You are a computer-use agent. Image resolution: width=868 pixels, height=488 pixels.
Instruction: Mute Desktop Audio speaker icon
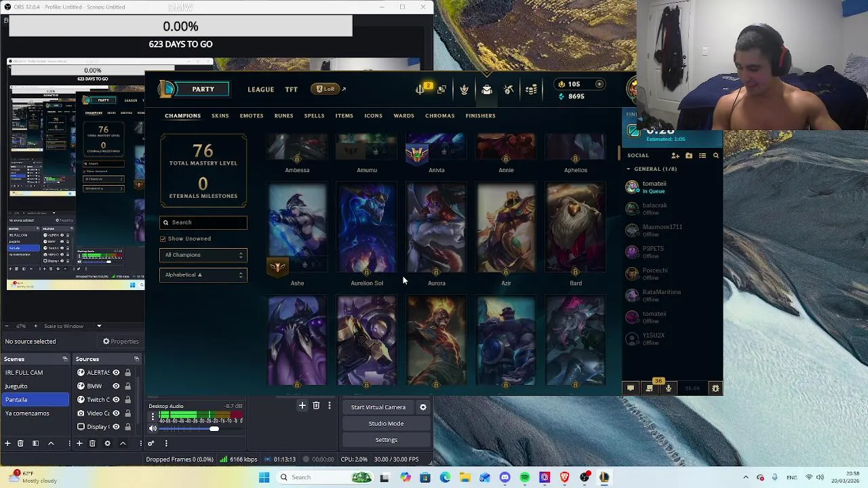[x=153, y=428]
